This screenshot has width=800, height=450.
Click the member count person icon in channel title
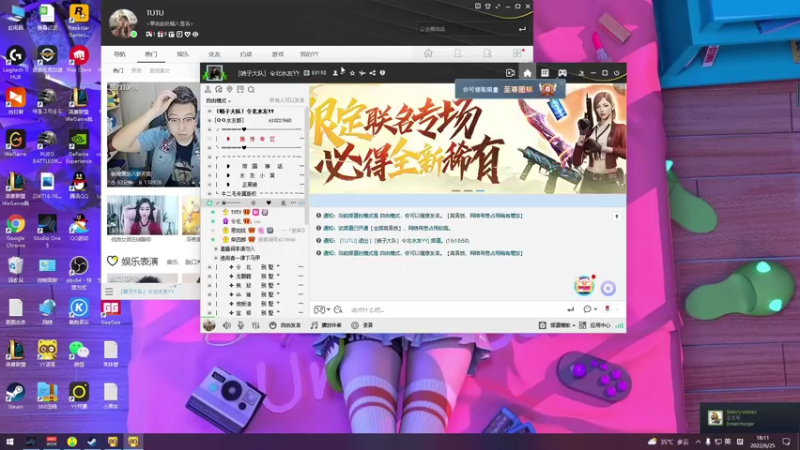[336, 73]
